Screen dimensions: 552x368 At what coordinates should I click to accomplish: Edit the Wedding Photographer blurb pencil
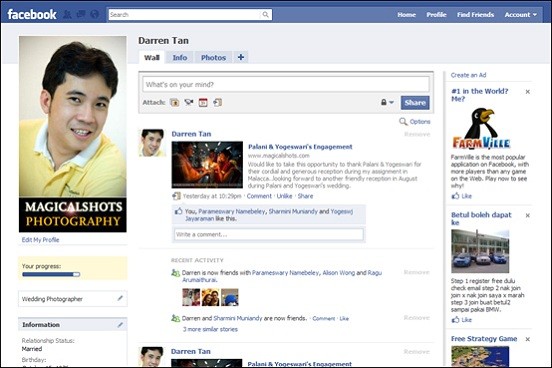click(x=120, y=298)
